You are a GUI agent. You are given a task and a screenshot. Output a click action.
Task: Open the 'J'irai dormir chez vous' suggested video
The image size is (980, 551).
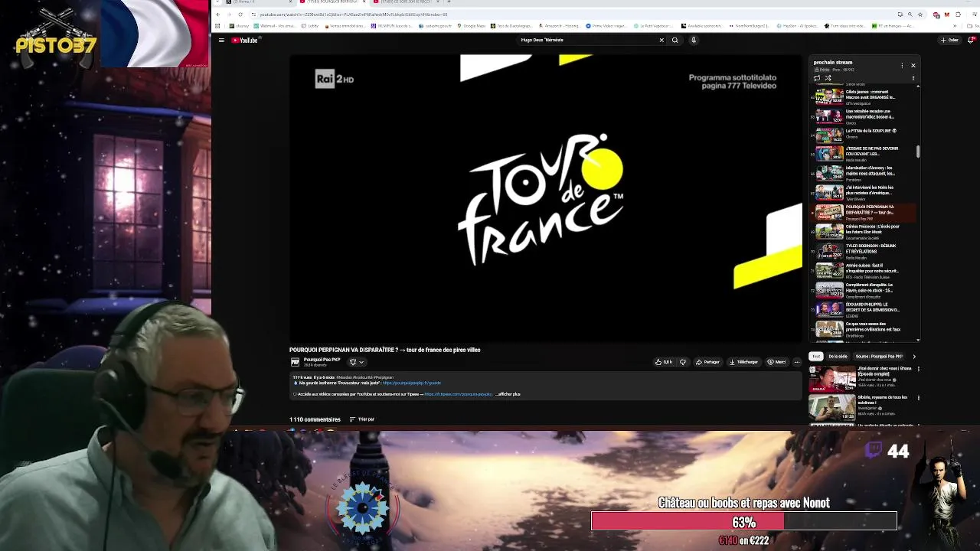pyautogui.click(x=861, y=378)
